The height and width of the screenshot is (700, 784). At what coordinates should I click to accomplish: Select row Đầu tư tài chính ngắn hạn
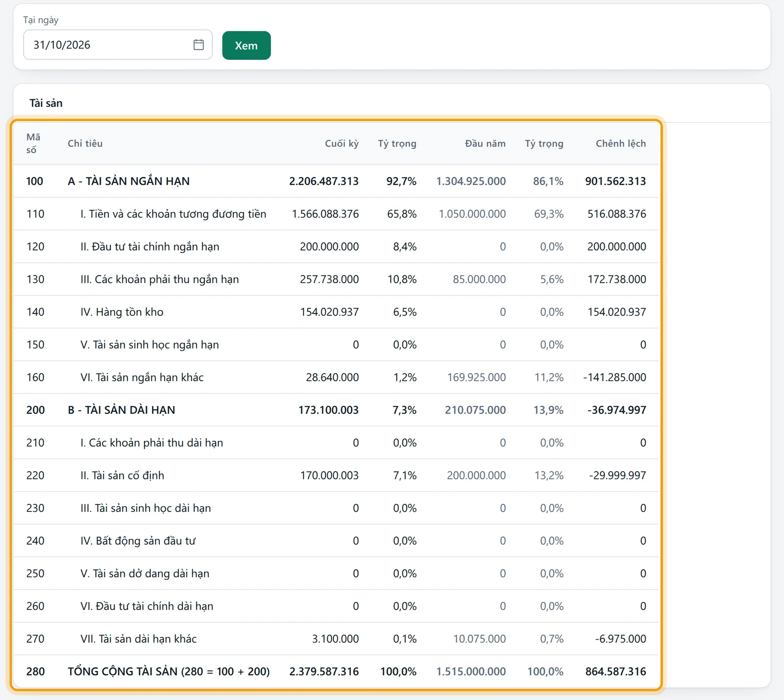point(336,247)
